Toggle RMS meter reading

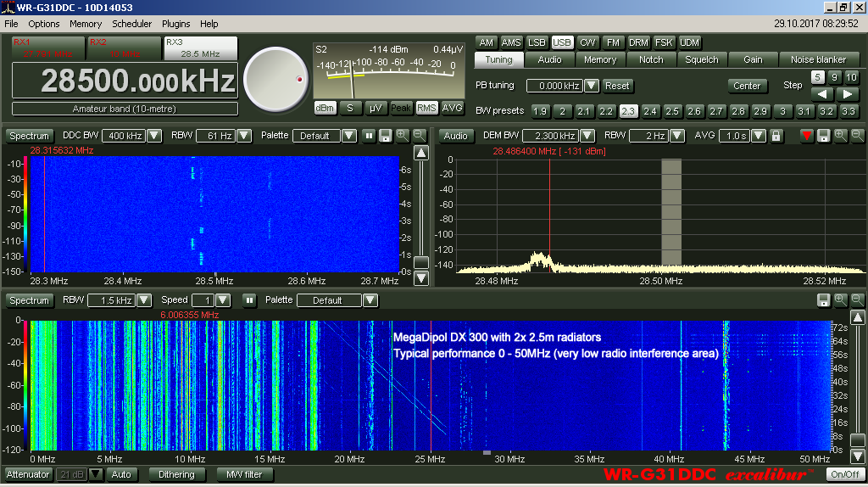point(426,108)
